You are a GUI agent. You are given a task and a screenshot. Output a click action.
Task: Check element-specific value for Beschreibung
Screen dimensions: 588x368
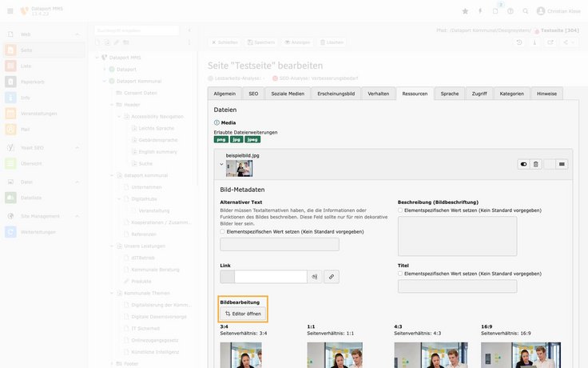400,210
